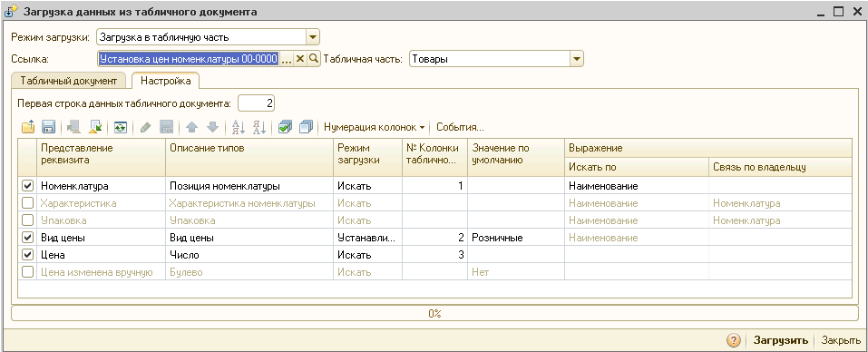Check all rows using the checked boxes icon

[x=285, y=127]
